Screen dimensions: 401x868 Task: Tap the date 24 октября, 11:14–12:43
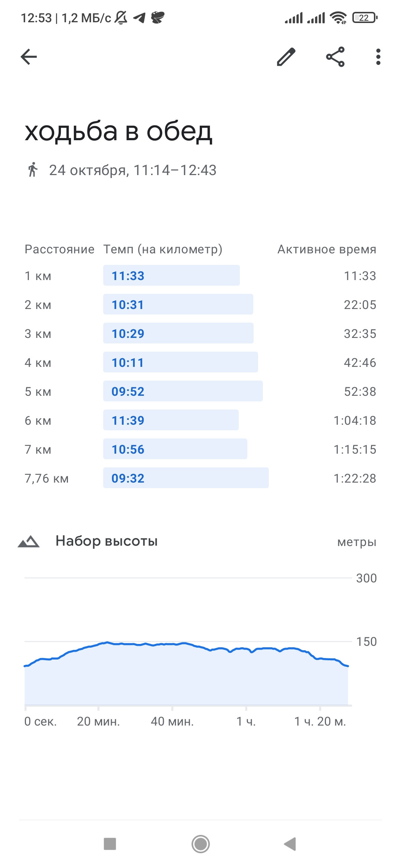click(133, 170)
